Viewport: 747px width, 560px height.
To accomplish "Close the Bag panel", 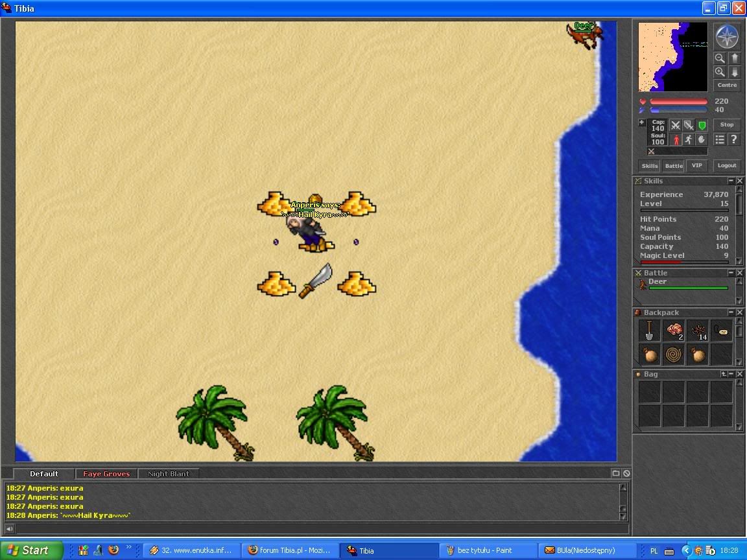I will (739, 374).
